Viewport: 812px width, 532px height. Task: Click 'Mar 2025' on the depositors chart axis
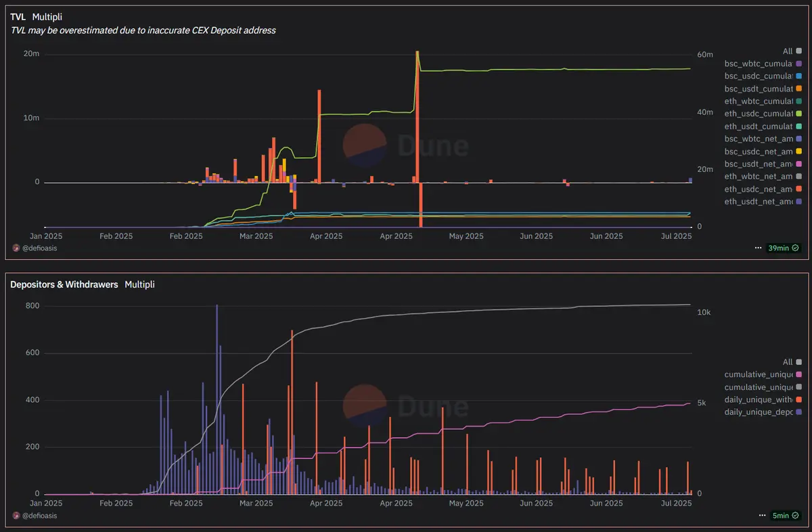click(x=256, y=504)
